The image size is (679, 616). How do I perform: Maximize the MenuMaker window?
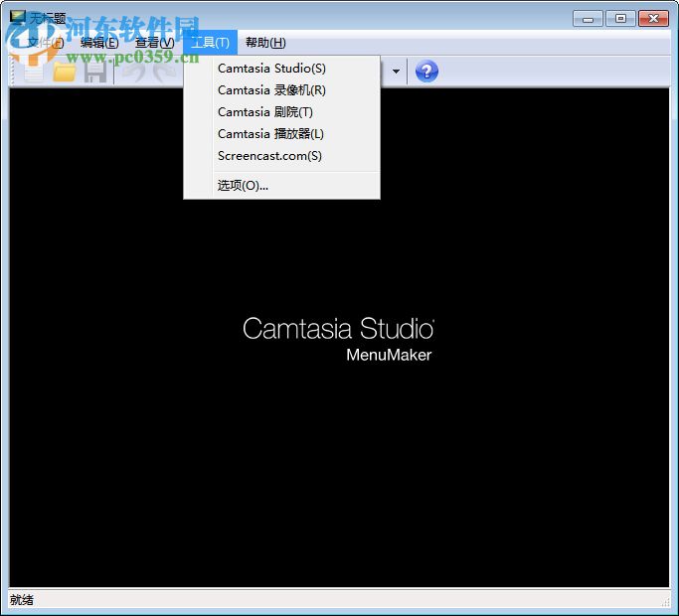click(x=620, y=19)
